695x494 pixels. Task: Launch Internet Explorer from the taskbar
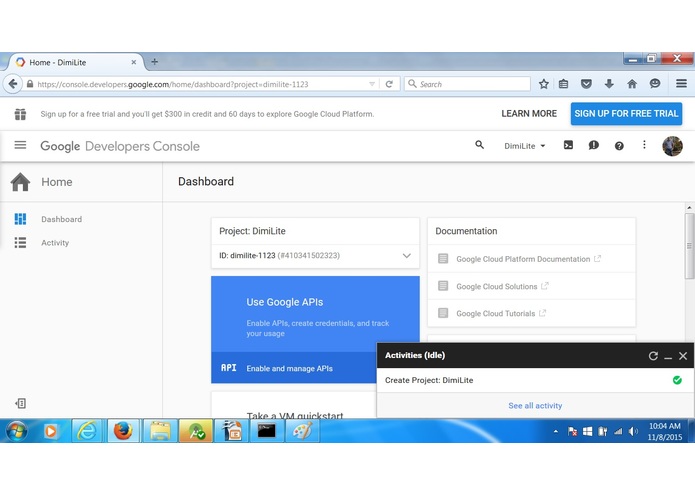click(x=87, y=431)
